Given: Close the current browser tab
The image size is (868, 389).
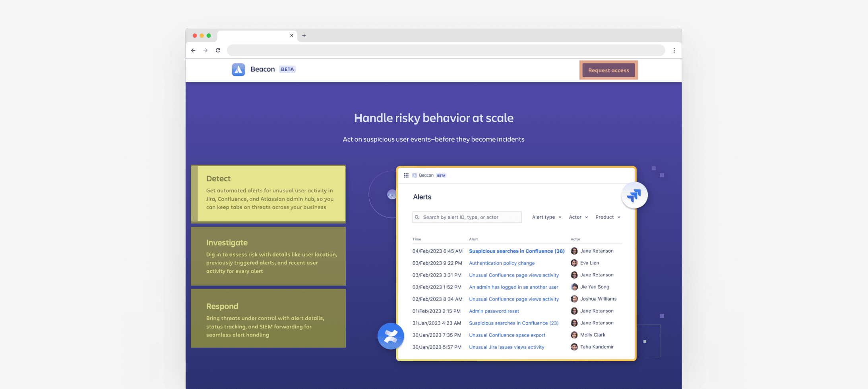Looking at the screenshot, I should click(291, 35).
